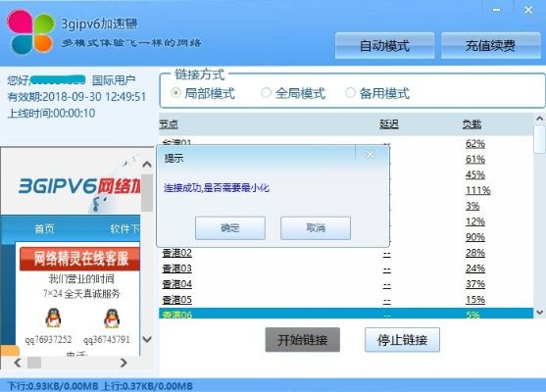Screen dimensions: 546x392
Task: Click the 3GIPV6网络加速 web banner
Action: tap(79, 186)
